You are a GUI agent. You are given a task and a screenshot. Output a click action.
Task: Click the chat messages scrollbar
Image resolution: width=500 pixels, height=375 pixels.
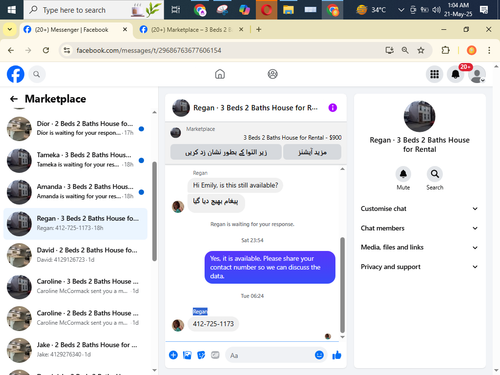(342, 285)
